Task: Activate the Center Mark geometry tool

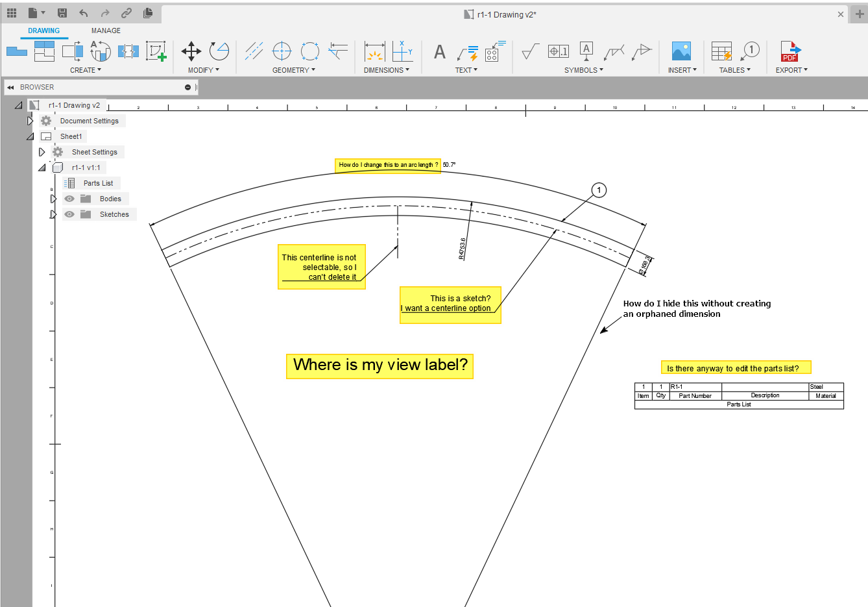Action: 282,51
